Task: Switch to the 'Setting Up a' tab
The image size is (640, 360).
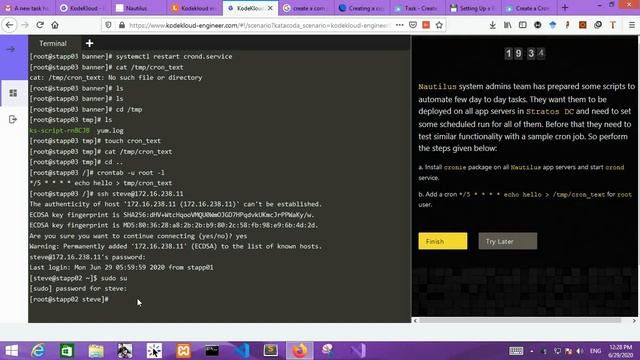Action: coord(472,8)
